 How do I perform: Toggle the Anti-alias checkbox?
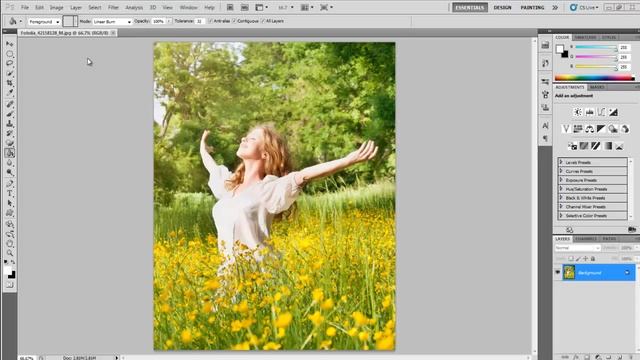click(211, 21)
